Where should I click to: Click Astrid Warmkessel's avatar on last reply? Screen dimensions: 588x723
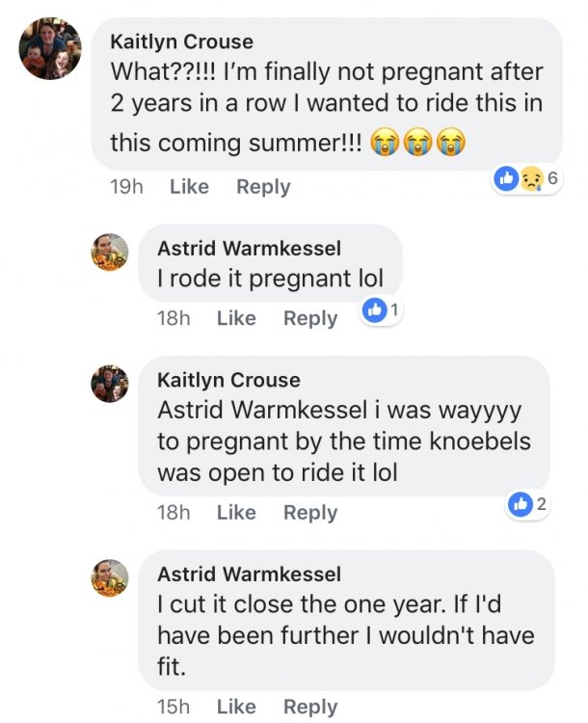tap(110, 577)
